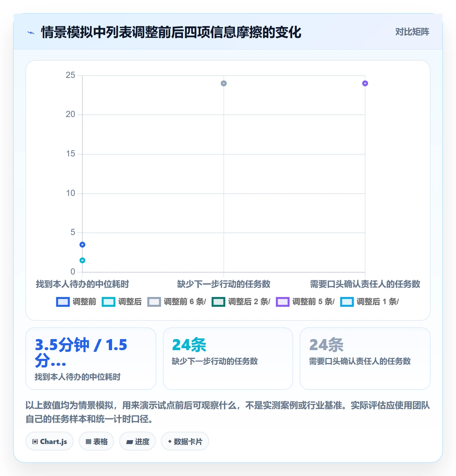Click the x-axis label 需要口头确认责任人的任务数

[x=365, y=284]
